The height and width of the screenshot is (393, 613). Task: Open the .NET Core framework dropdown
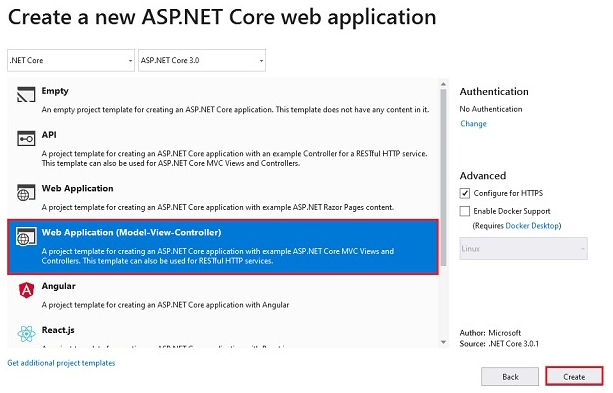click(71, 60)
